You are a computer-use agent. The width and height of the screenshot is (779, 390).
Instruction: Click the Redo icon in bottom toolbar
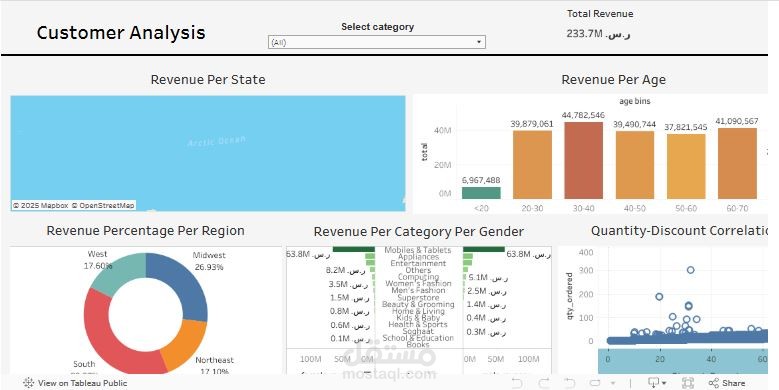(544, 383)
